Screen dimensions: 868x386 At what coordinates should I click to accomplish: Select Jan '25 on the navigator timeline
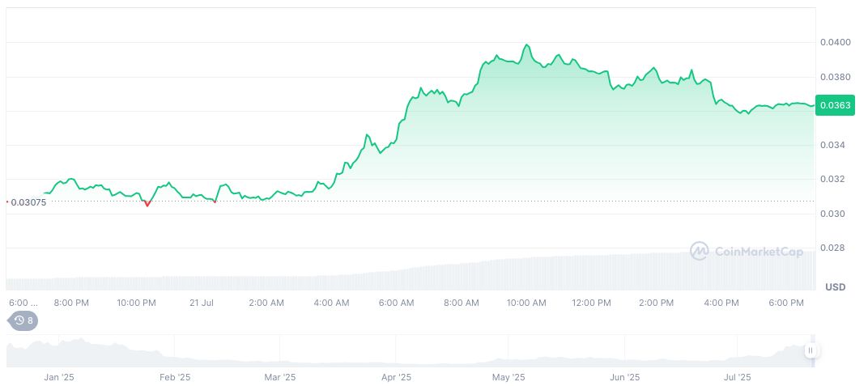(x=59, y=377)
